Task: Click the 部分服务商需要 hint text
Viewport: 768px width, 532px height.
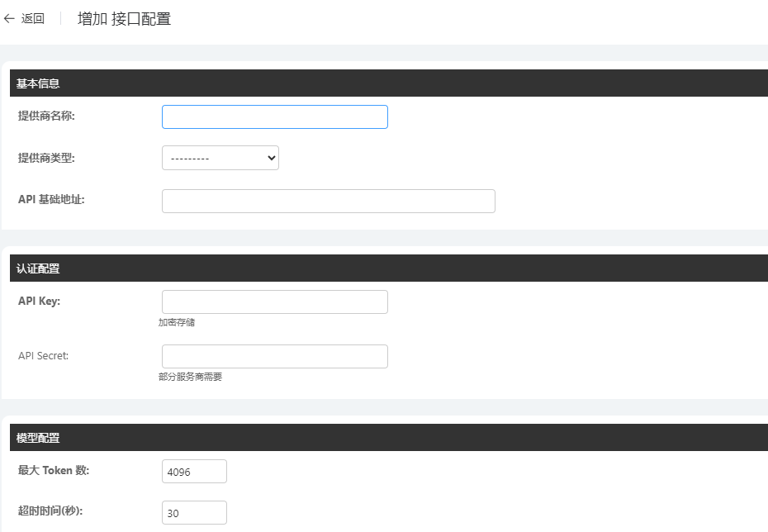Action: pos(190,377)
